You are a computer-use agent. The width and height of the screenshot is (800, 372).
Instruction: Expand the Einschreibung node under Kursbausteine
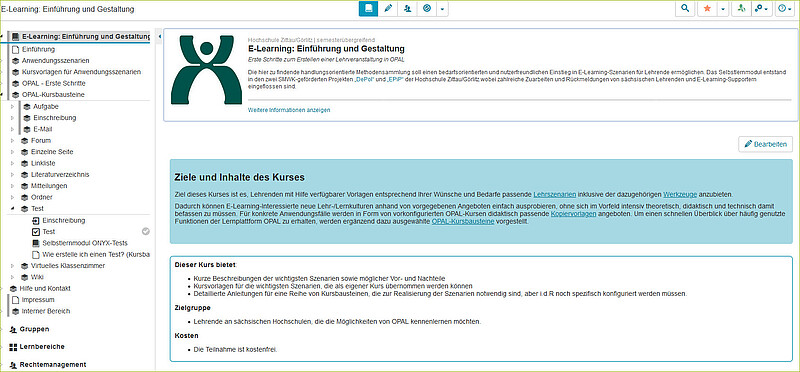13,118
